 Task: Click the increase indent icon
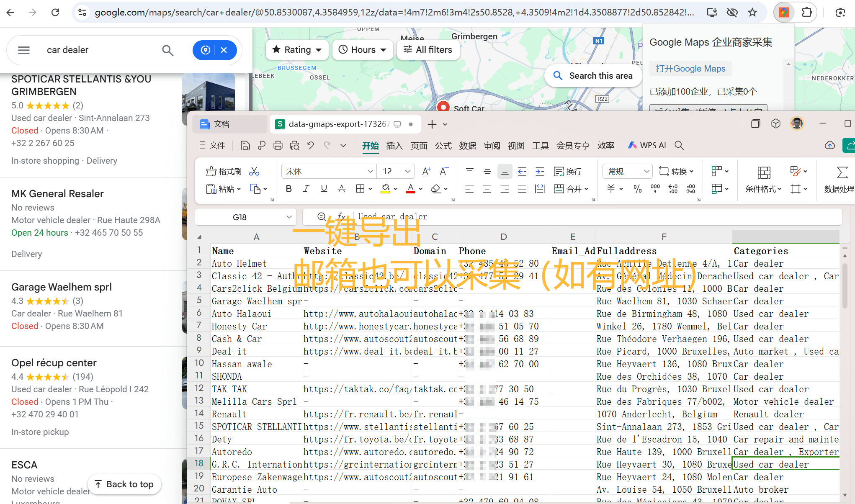[x=540, y=171]
